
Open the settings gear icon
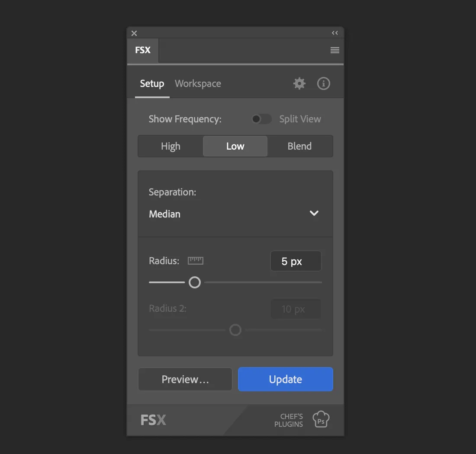[299, 83]
